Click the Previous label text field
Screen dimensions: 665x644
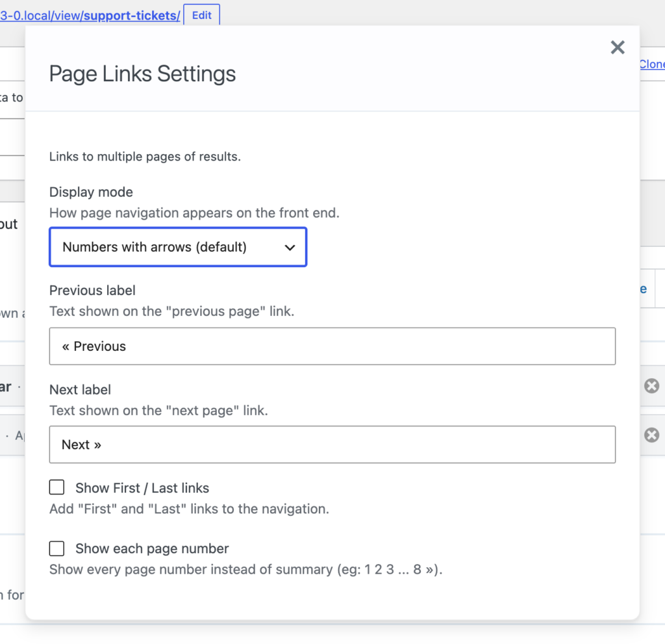pos(332,346)
